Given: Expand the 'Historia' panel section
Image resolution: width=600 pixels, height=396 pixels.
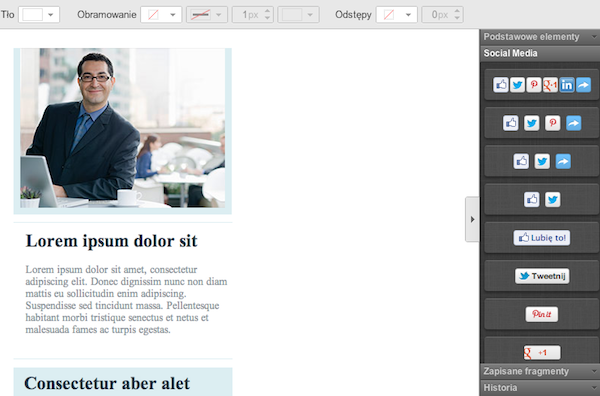Looking at the screenshot, I should pos(540,388).
